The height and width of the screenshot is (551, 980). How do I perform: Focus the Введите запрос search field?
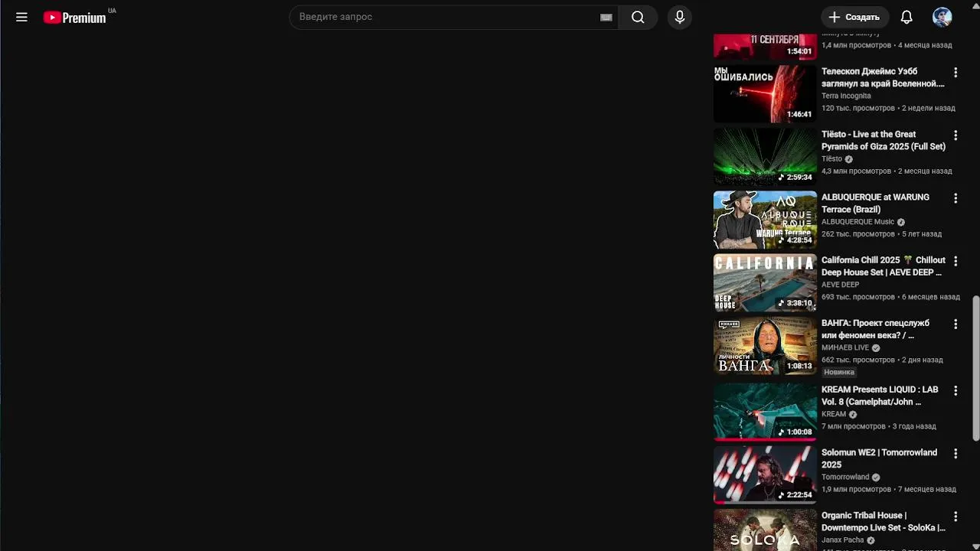point(453,17)
